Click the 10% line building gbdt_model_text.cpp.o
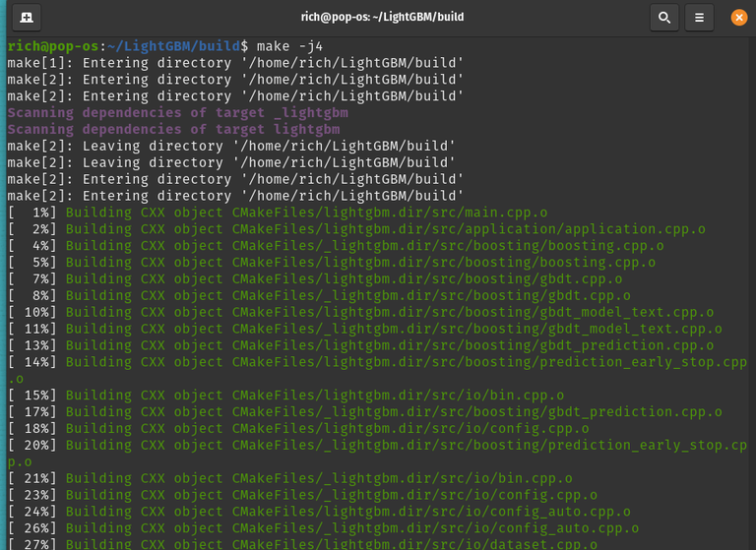Screen dimensions: 756x550 tap(360, 312)
